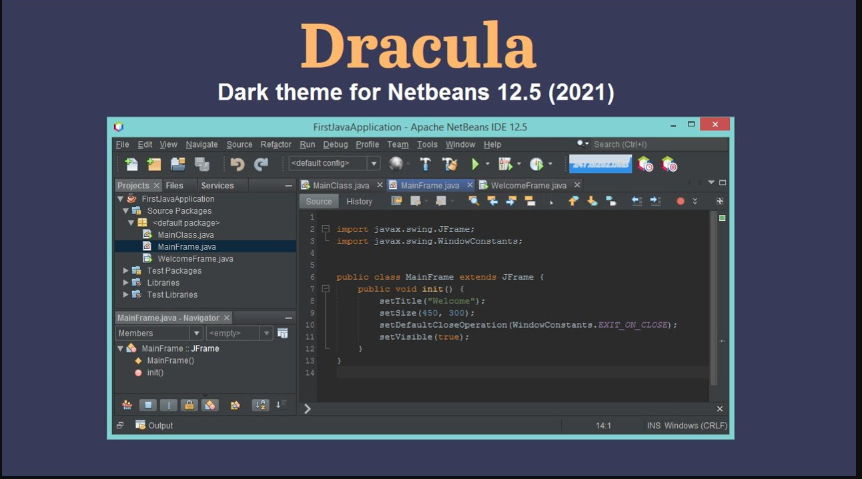Run project with the green play icon
The height and width of the screenshot is (479, 862).
475,164
